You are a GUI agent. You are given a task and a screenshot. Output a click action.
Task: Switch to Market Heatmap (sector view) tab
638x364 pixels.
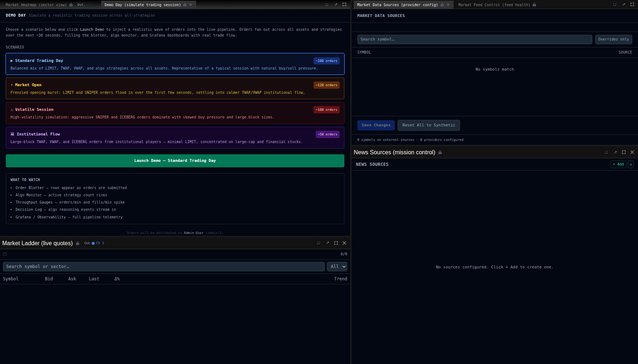pyautogui.click(x=36, y=5)
